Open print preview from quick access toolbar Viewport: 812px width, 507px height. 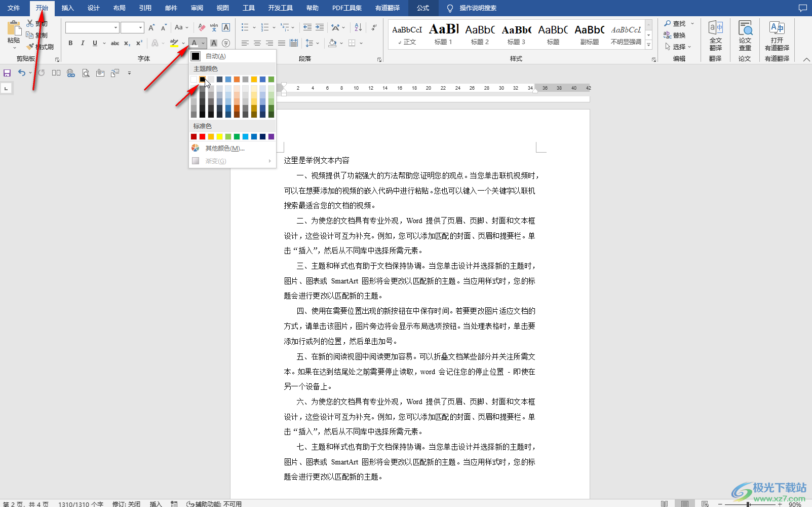(86, 73)
